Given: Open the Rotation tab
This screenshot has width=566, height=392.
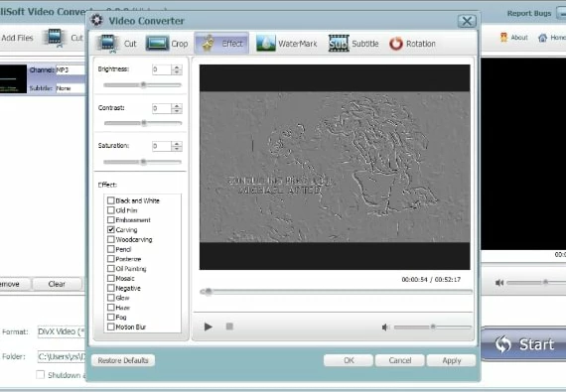Looking at the screenshot, I should coord(413,44).
